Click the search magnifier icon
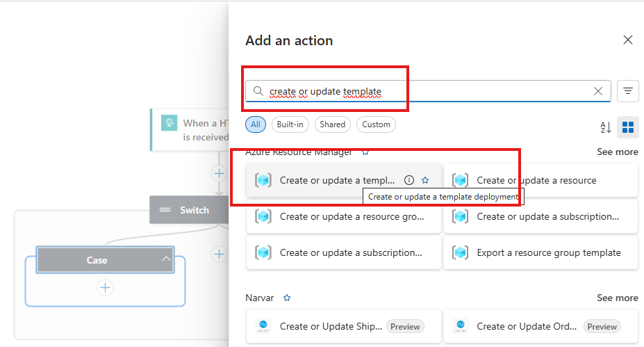The height and width of the screenshot is (347, 644). [258, 91]
